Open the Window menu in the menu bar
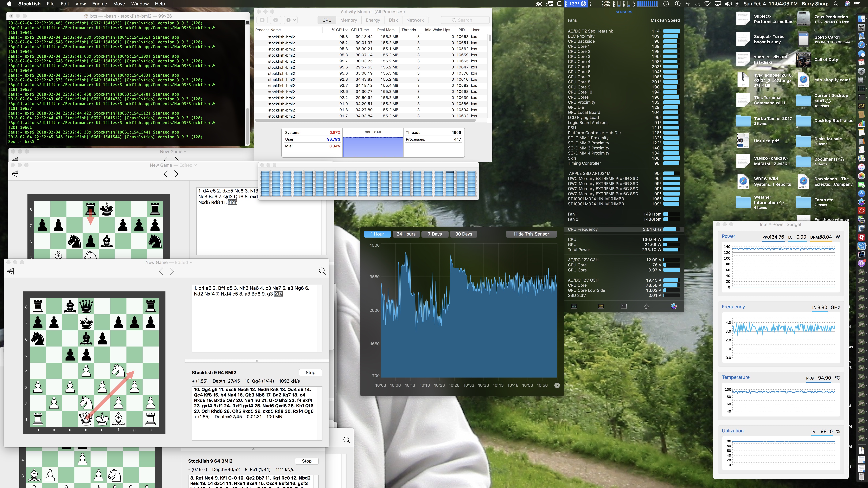Screen dimensions: 868x488 (140, 4)
